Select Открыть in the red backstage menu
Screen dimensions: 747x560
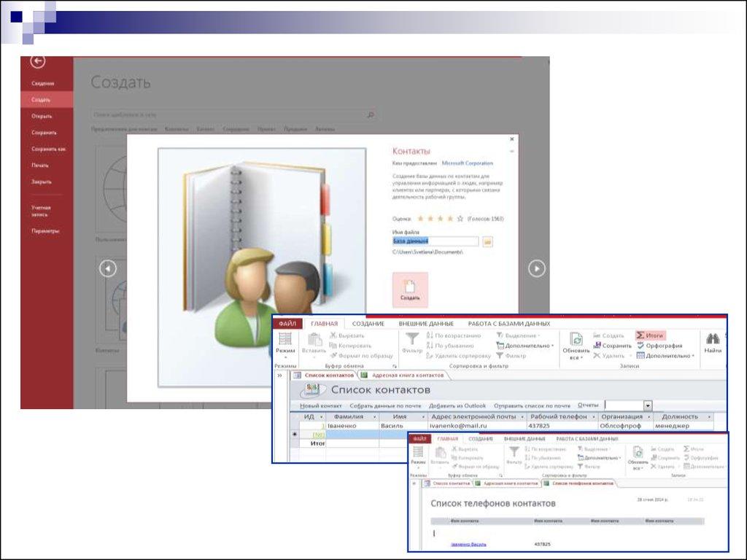point(42,116)
